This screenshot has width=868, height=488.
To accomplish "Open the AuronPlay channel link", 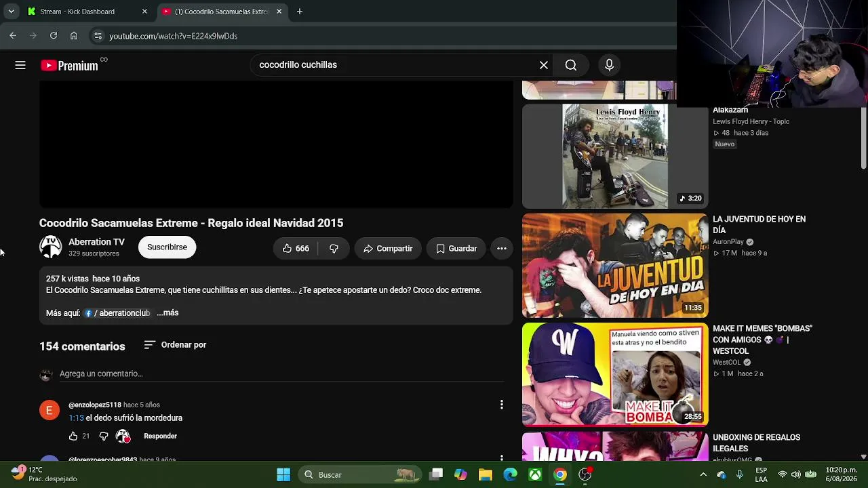I will click(728, 242).
